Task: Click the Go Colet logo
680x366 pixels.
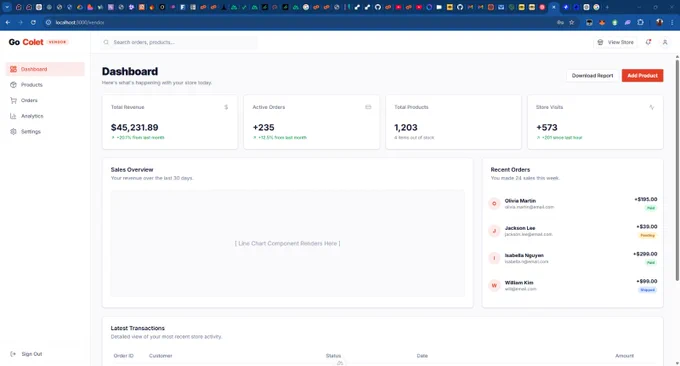Action: 26,42
